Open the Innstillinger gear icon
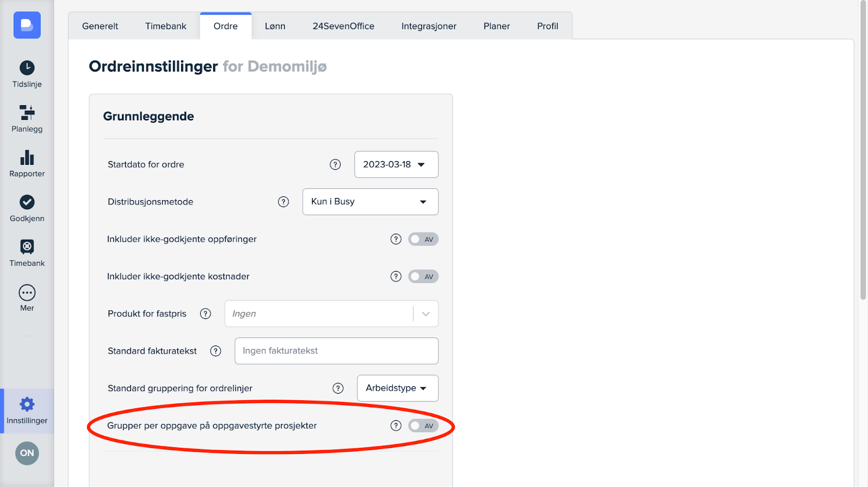868x487 pixels. 27,404
